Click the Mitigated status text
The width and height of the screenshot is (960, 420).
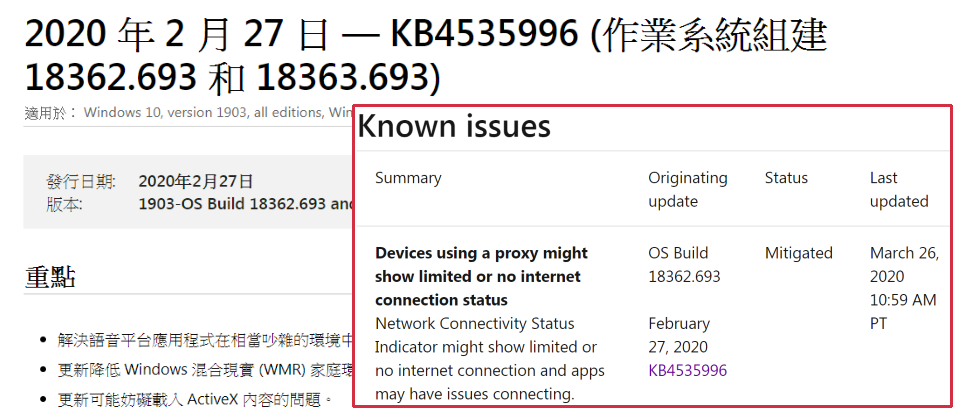[798, 253]
